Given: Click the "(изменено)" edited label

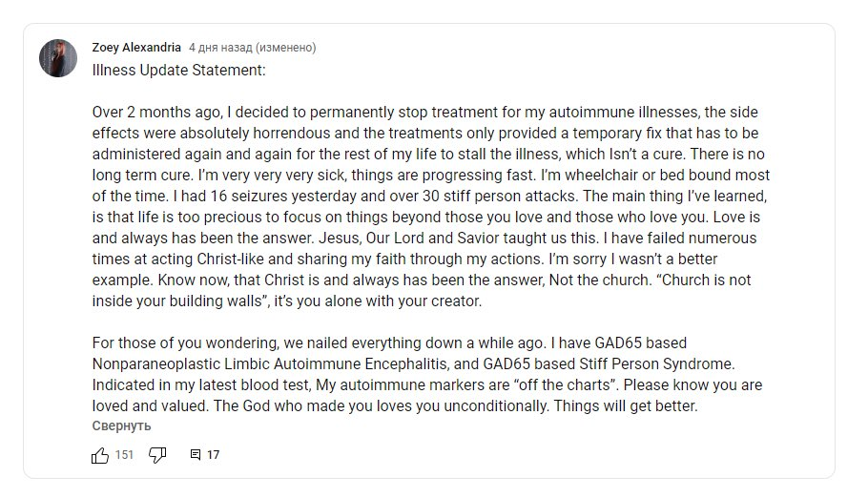Looking at the screenshot, I should pyautogui.click(x=285, y=48).
